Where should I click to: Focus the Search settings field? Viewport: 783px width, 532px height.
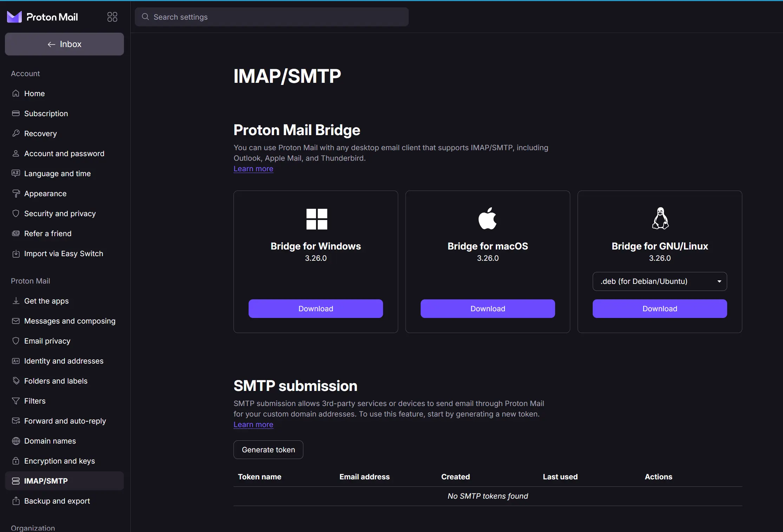272,17
